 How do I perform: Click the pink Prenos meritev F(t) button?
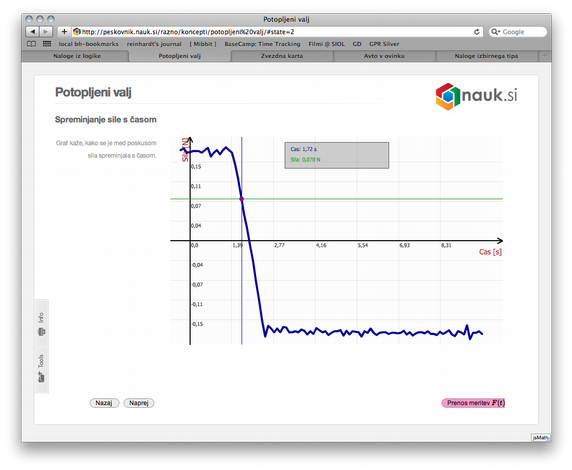click(473, 403)
